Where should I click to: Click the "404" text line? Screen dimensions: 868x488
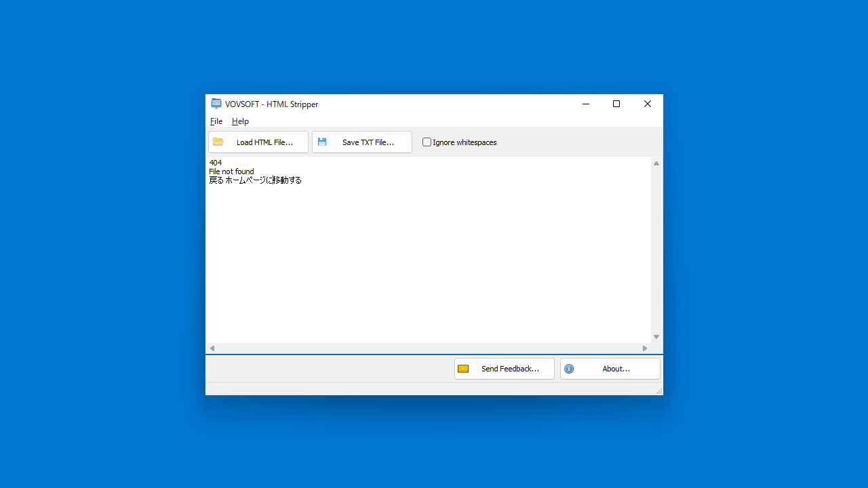tap(216, 163)
